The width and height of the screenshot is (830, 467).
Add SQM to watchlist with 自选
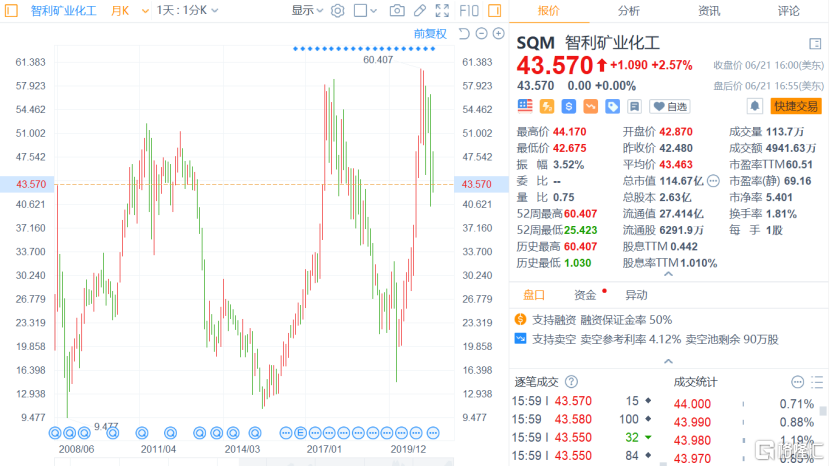click(670, 106)
